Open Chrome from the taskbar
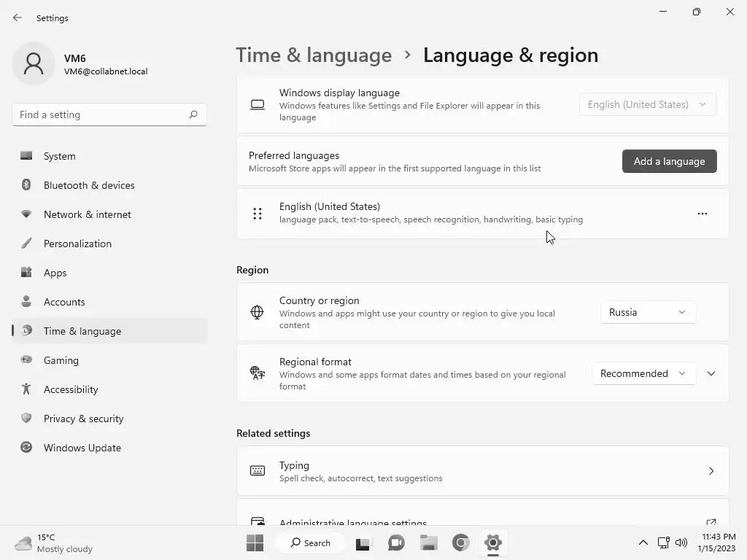Image resolution: width=747 pixels, height=560 pixels. click(461, 542)
